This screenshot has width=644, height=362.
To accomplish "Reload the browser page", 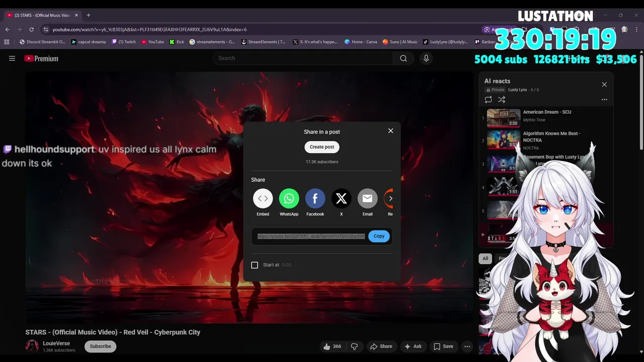I will (x=31, y=30).
